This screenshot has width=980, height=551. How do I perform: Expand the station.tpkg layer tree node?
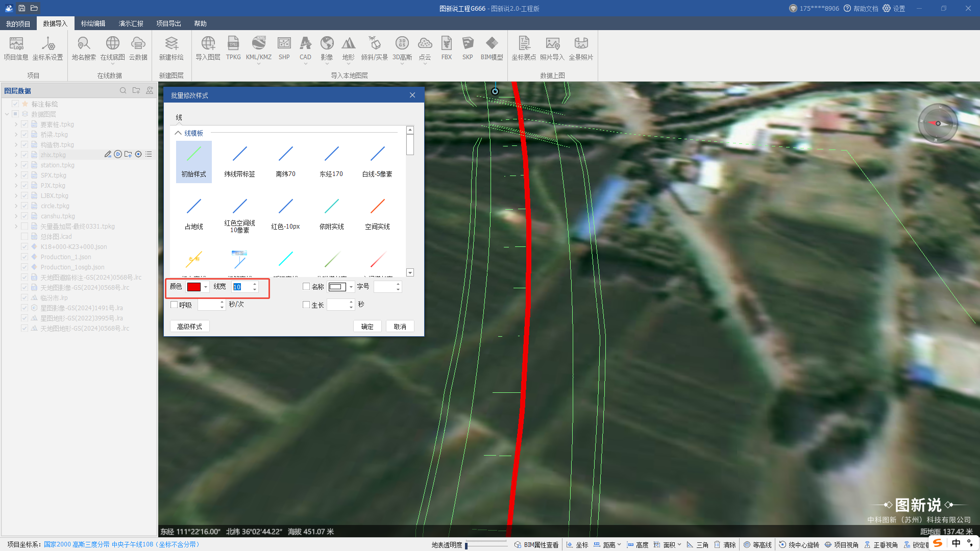(16, 165)
